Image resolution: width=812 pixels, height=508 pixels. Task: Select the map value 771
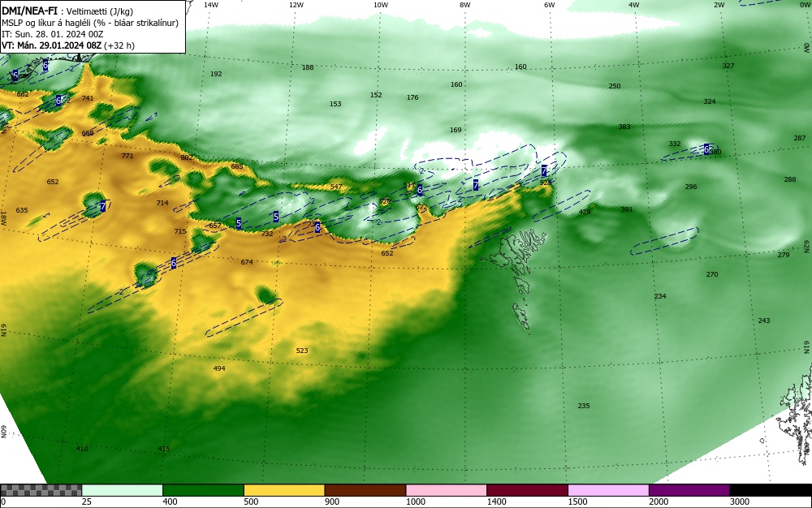click(x=127, y=157)
